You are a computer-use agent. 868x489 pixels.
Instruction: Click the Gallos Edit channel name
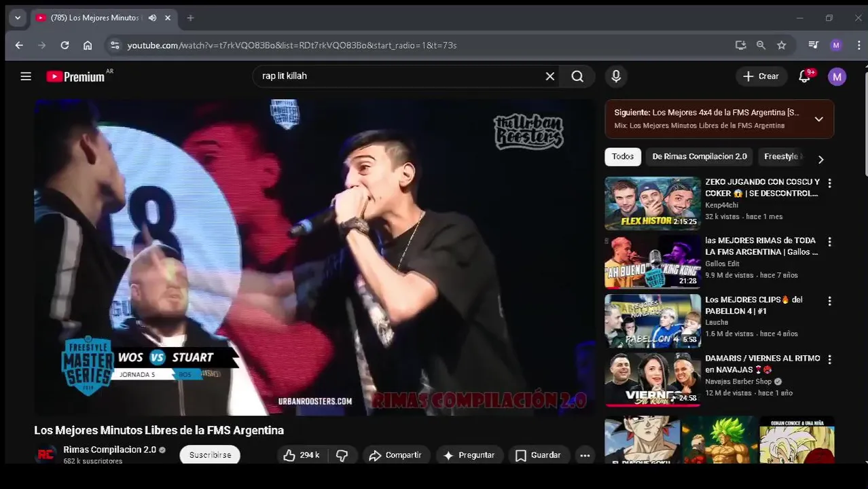(722, 264)
